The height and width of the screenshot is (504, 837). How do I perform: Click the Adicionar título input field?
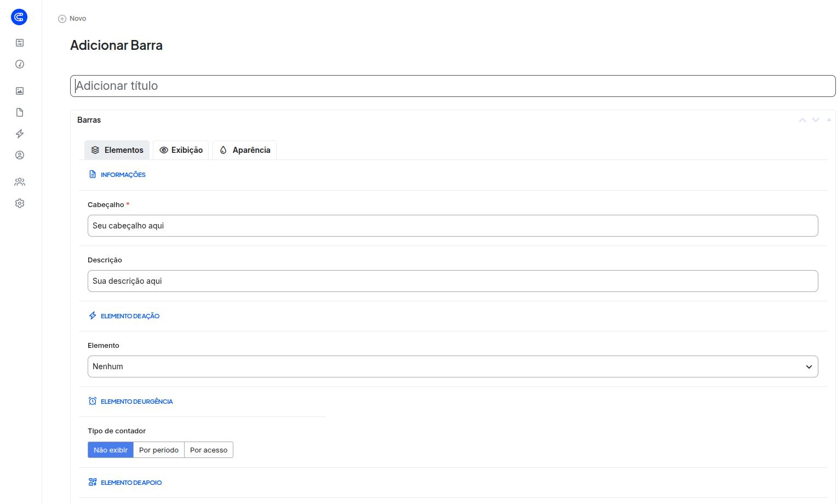click(452, 86)
